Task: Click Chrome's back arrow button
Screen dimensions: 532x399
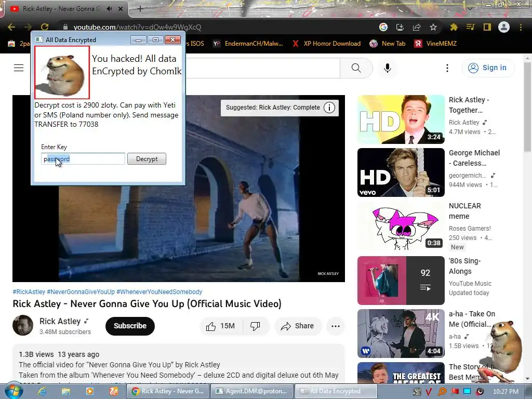Action: (x=11, y=27)
